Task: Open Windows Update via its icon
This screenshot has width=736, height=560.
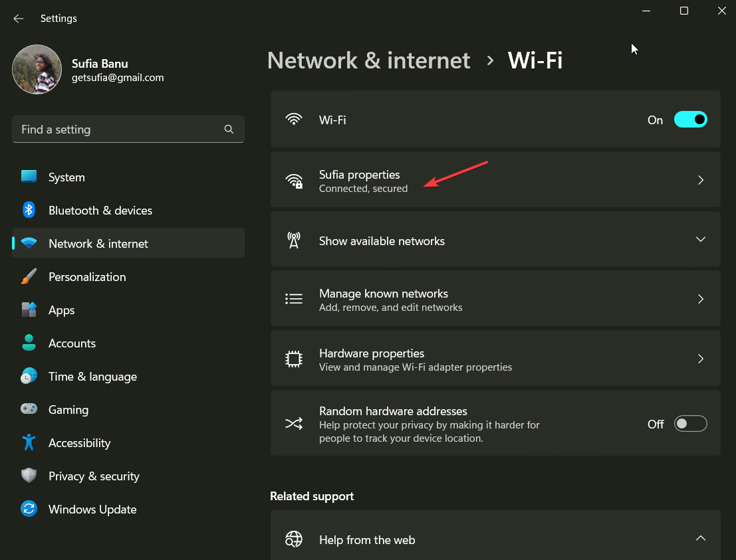Action: (x=29, y=509)
